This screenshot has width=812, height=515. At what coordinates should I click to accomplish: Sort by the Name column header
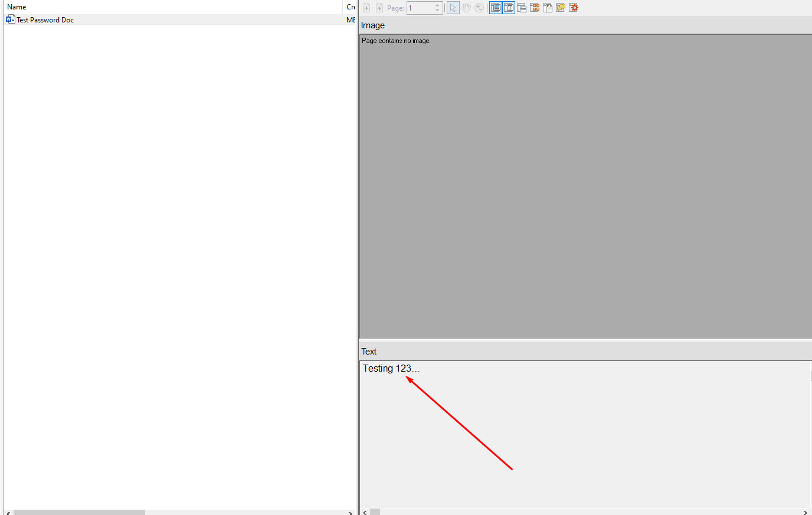(173, 7)
